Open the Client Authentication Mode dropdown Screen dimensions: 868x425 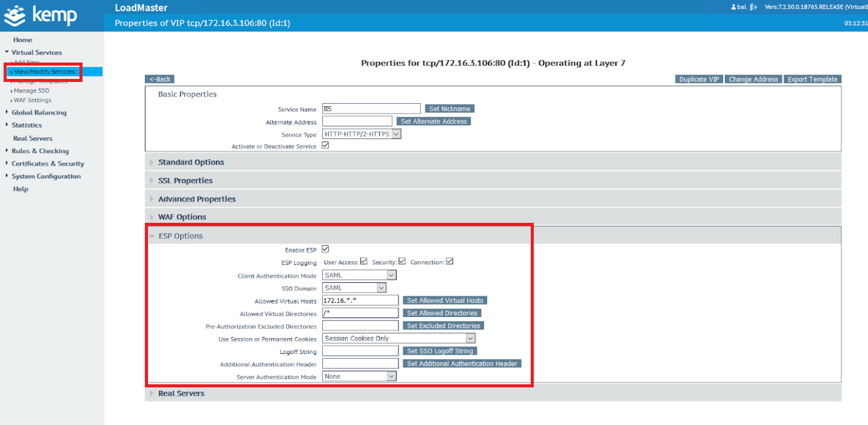[359, 275]
